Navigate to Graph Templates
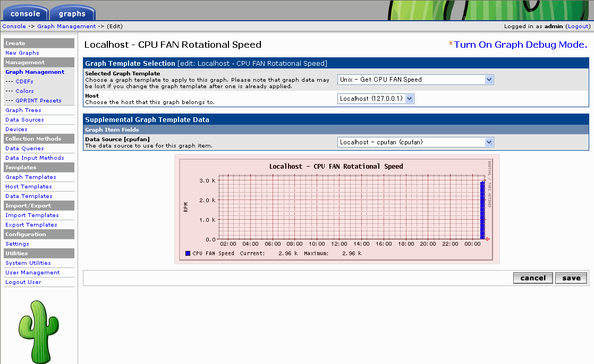Viewport: 594px width, 364px height. pyautogui.click(x=30, y=177)
